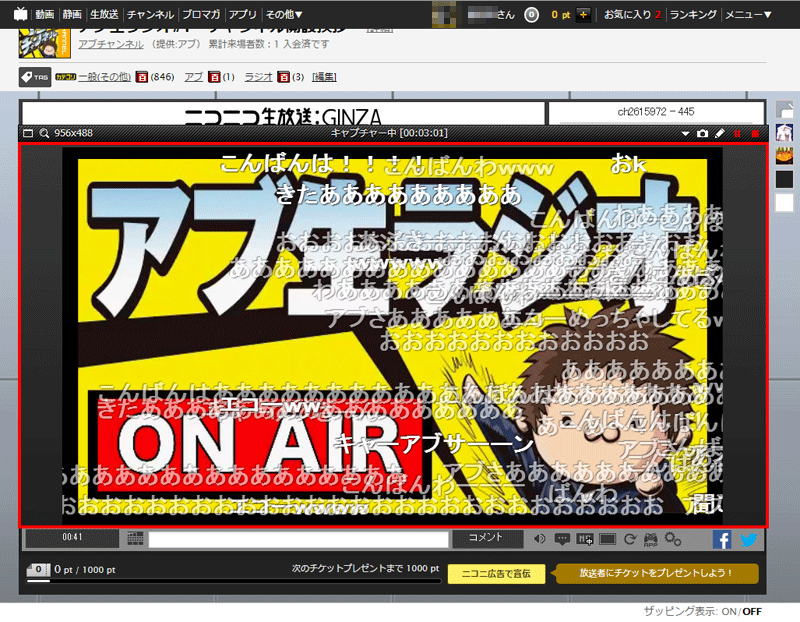
Task: Click the ticket icon showing 0
Action: tap(38, 569)
